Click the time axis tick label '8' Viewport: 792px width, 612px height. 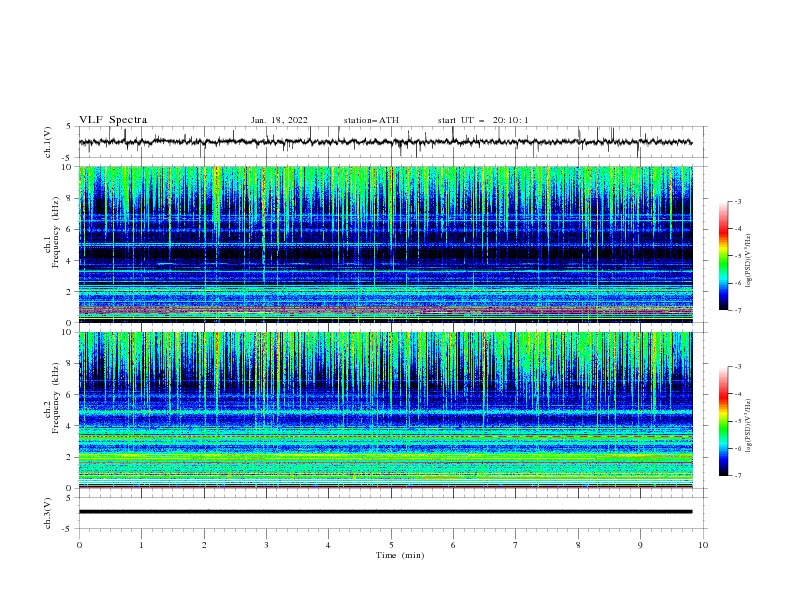coord(578,545)
